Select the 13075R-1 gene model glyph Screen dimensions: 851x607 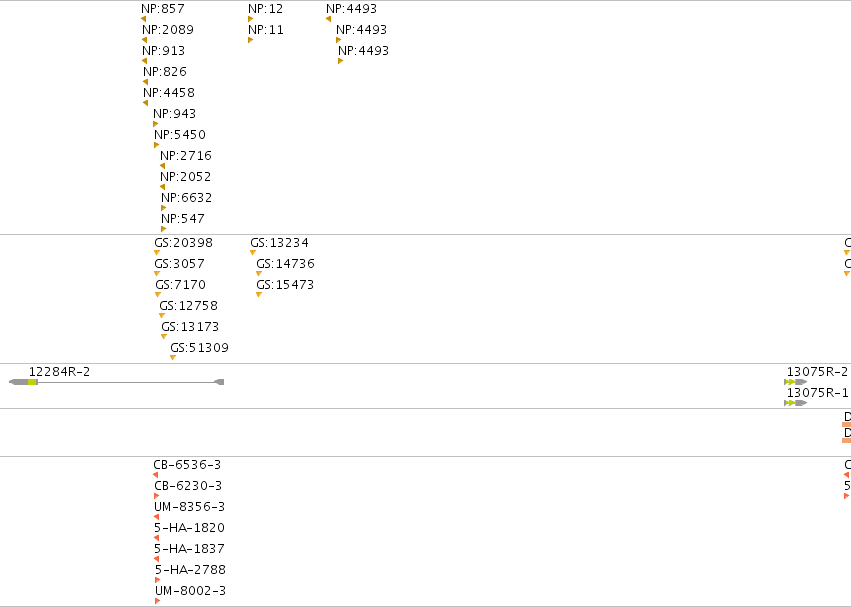[795, 403]
